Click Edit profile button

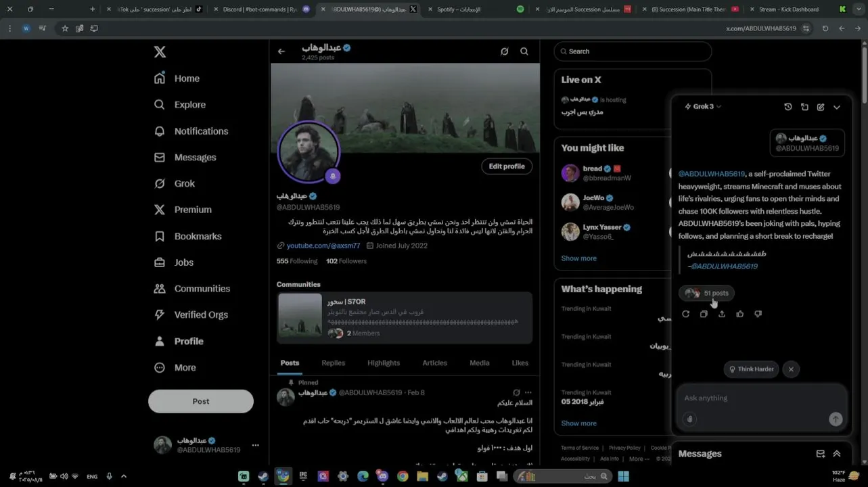click(507, 166)
